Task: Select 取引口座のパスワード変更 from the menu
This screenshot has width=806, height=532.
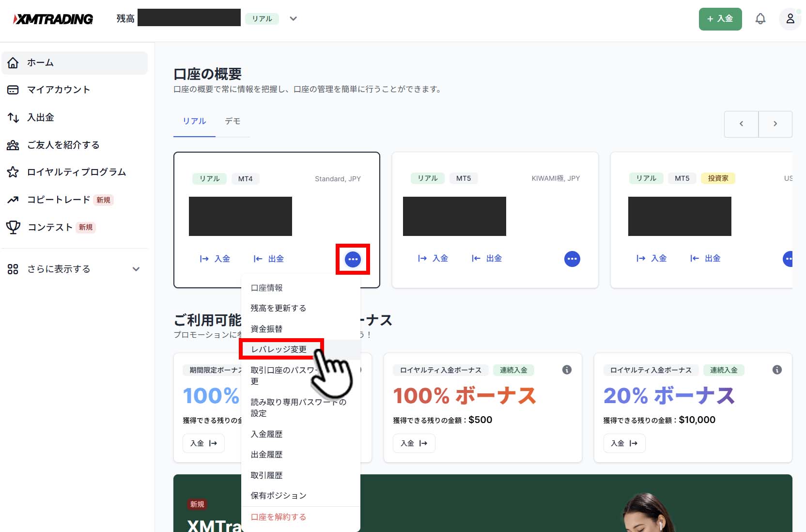Action: (x=301, y=376)
